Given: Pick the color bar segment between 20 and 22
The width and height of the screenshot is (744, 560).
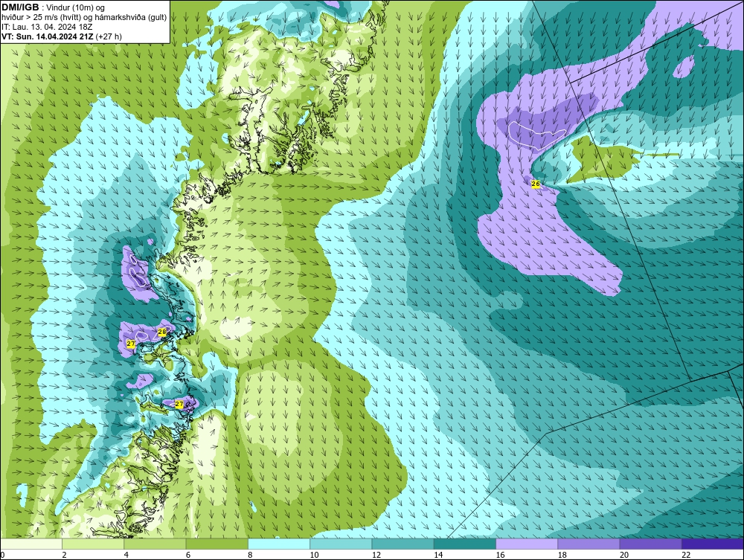Looking at the screenshot, I should point(650,544).
